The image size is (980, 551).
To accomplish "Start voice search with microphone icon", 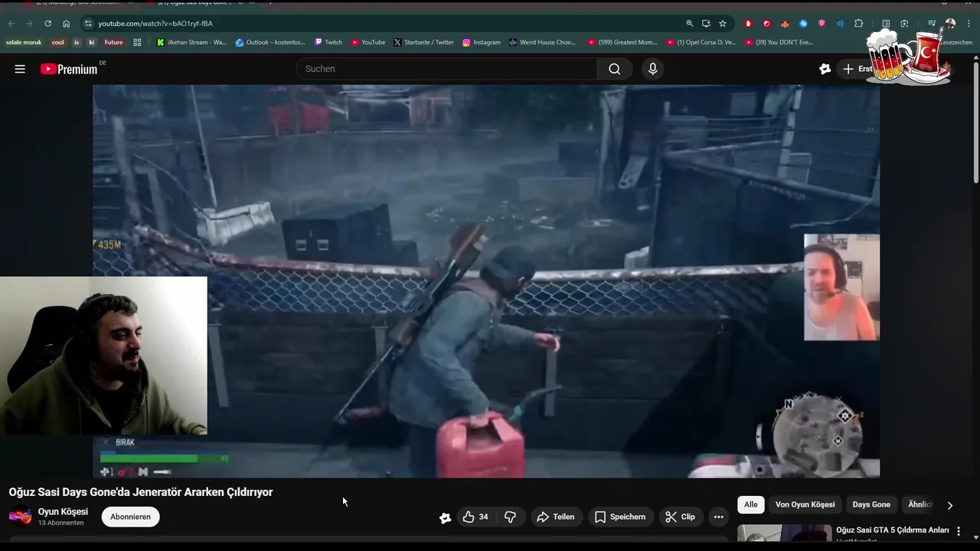I will click(x=652, y=69).
